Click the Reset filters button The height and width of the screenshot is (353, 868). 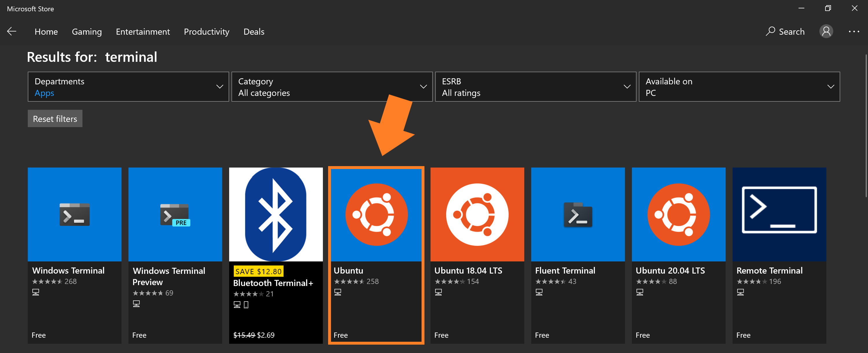[55, 118]
